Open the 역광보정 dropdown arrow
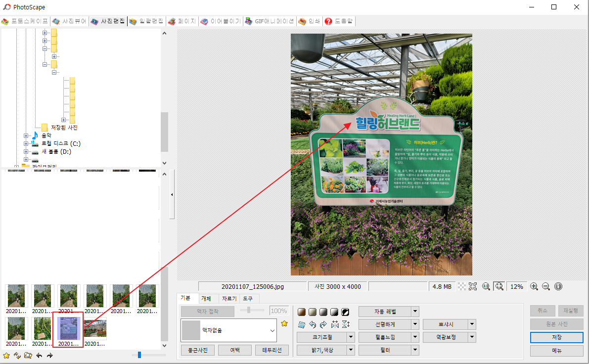The image size is (589, 364). click(x=472, y=337)
